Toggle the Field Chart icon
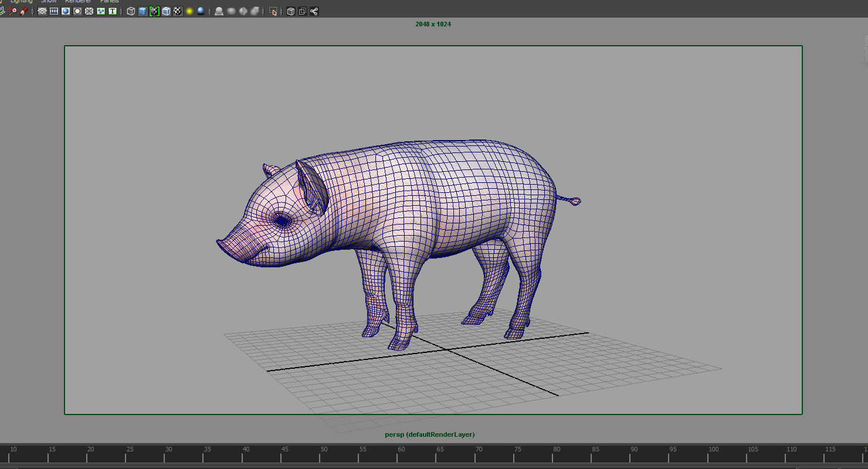The image size is (868, 469). coord(89,11)
